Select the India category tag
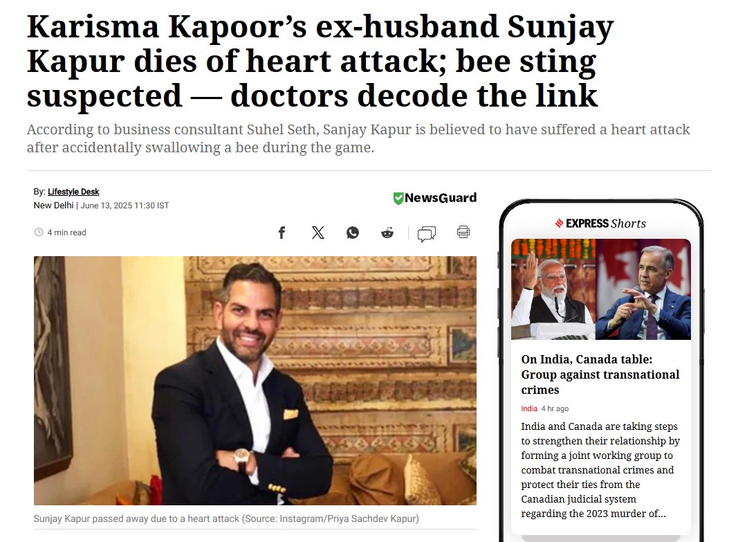This screenshot has width=756, height=542. [x=529, y=408]
